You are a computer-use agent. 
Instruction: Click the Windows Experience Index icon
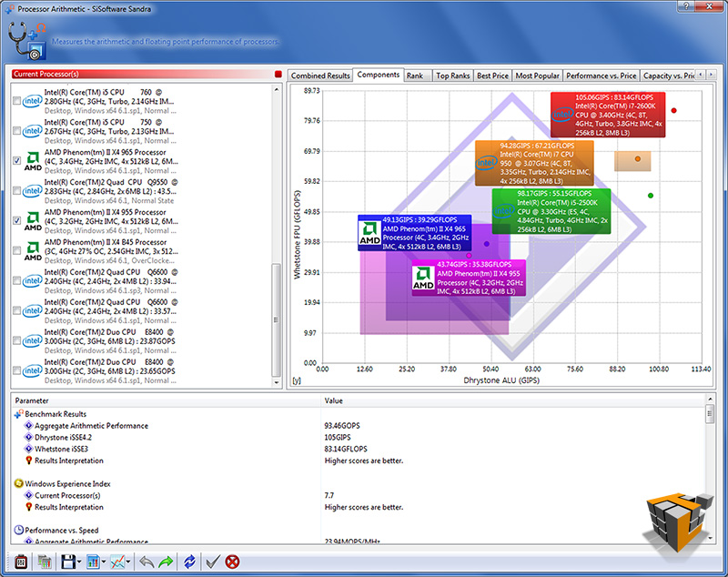(18, 483)
